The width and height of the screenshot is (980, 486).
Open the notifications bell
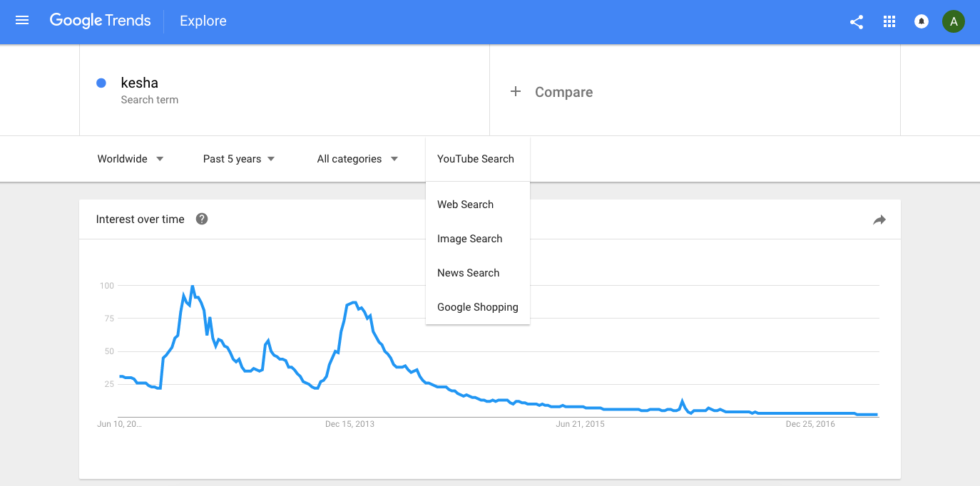(922, 22)
